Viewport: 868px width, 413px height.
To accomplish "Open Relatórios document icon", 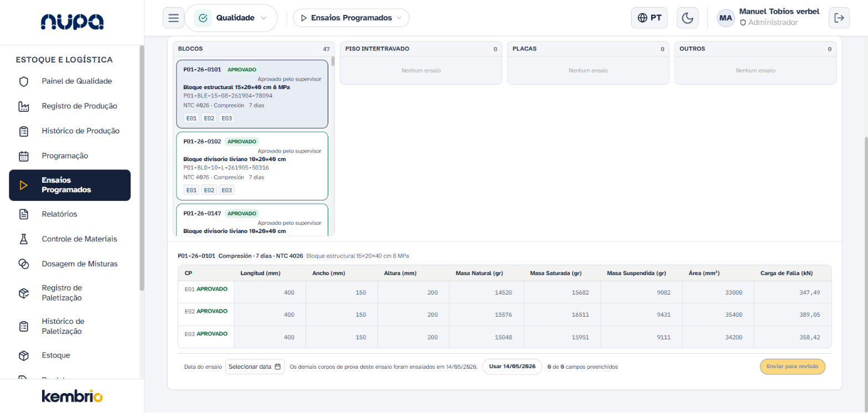I will (x=24, y=214).
